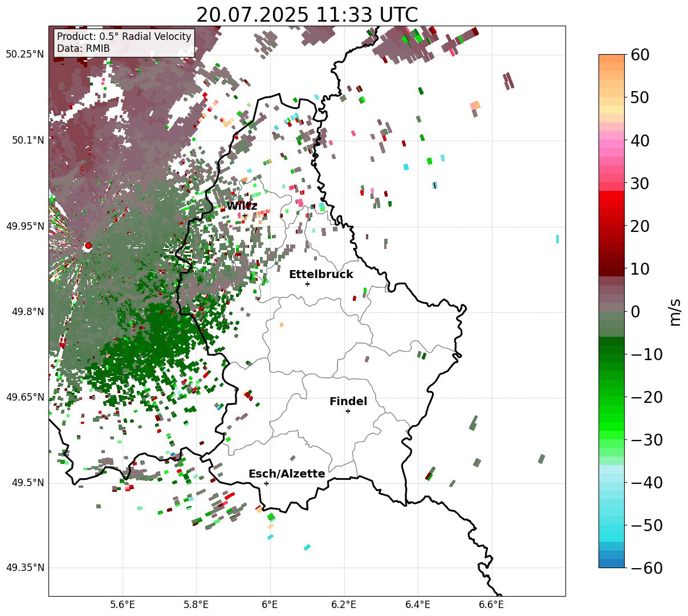This screenshot has width=688, height=616.
Task: Click the 5.8°E longitude label
Action: tap(196, 605)
